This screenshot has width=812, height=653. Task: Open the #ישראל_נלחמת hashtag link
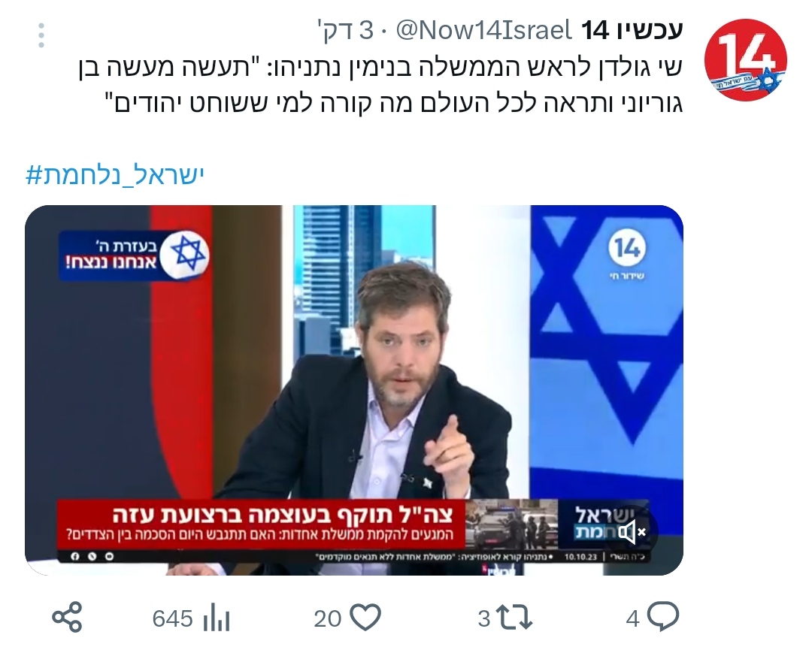pos(115,176)
